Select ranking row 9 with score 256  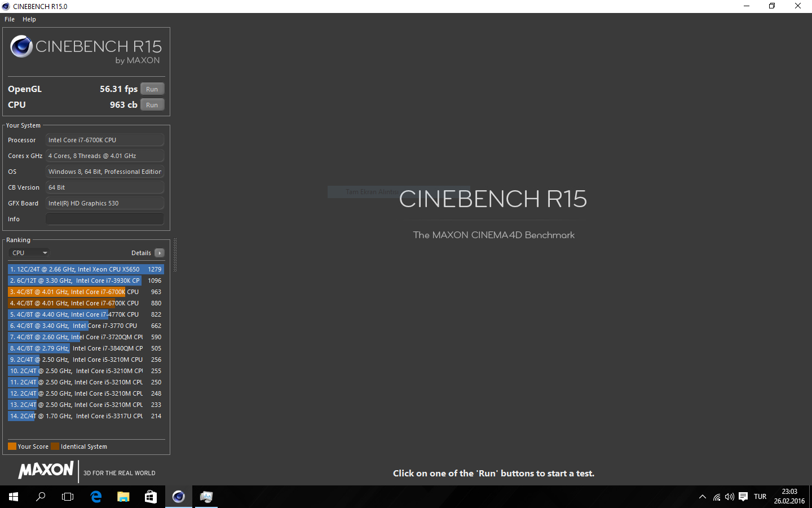[x=86, y=360]
